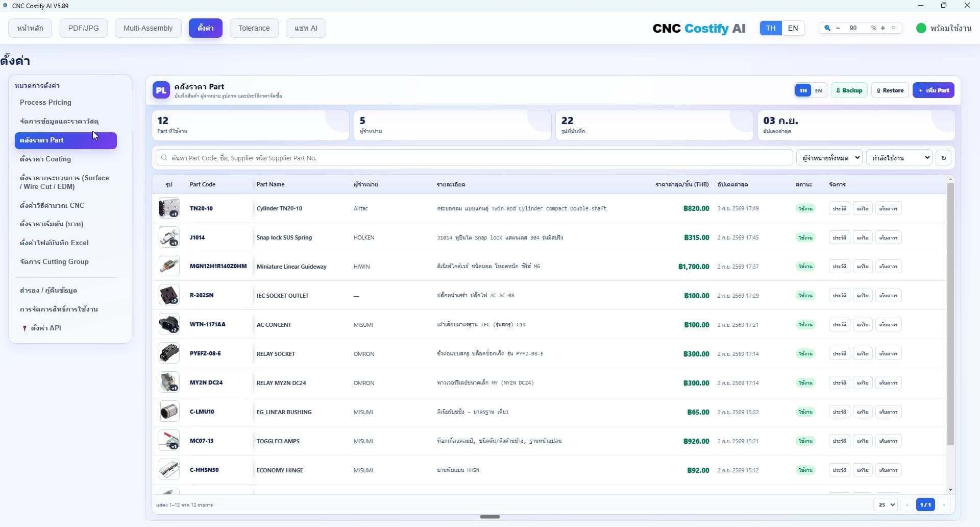Set Part panel language to EN
Viewport: 980px width, 527px height.
tap(818, 90)
